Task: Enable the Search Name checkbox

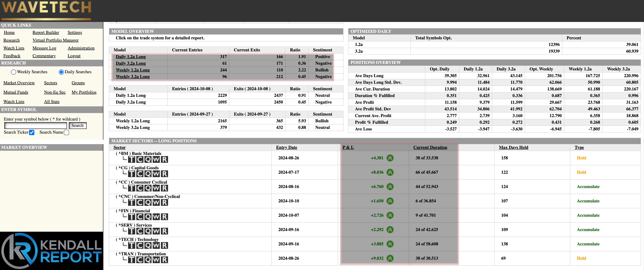Action: (x=66, y=132)
